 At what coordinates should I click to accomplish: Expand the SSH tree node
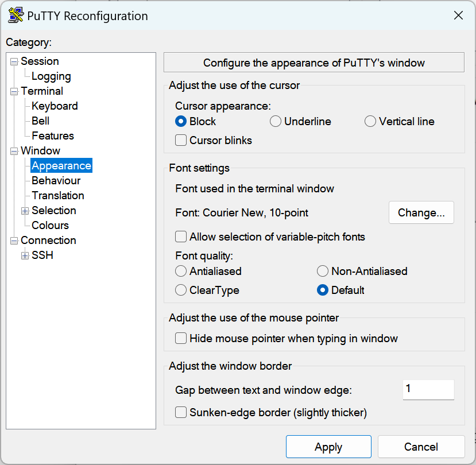(25, 255)
